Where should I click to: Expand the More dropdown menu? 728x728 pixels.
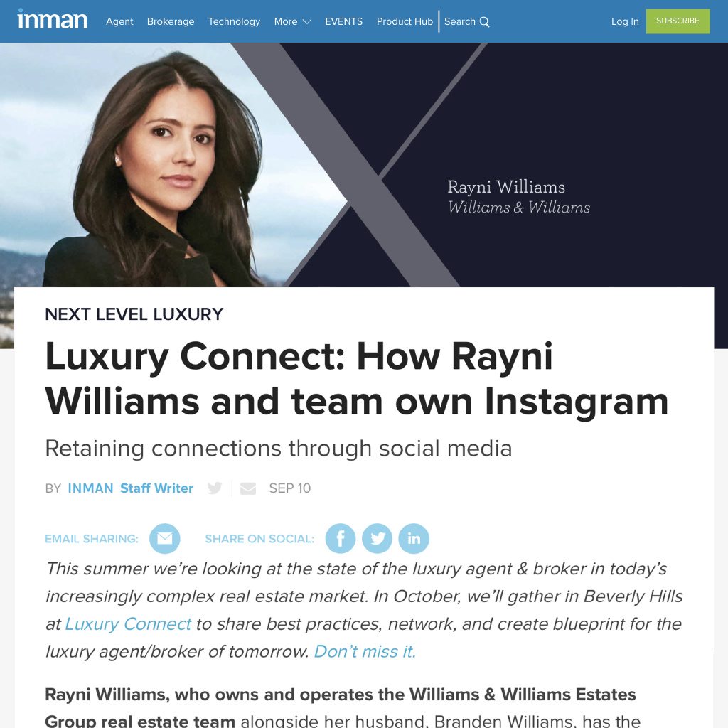[x=292, y=22]
